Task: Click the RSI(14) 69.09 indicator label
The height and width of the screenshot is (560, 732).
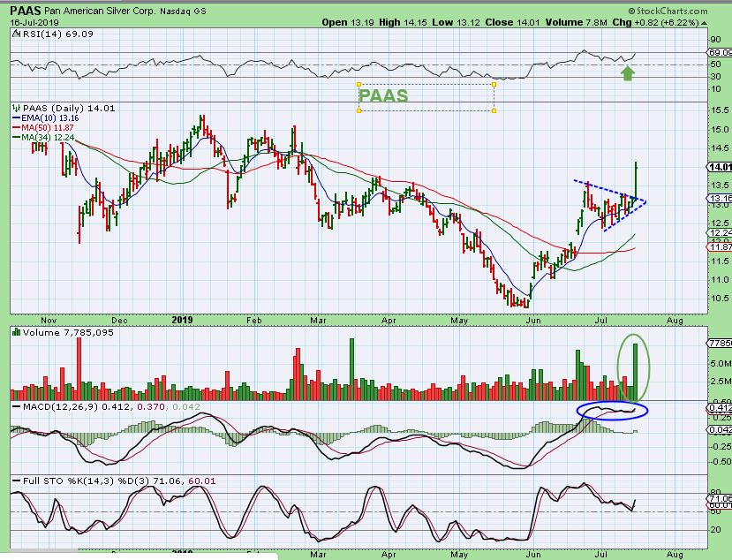Action: [58, 34]
